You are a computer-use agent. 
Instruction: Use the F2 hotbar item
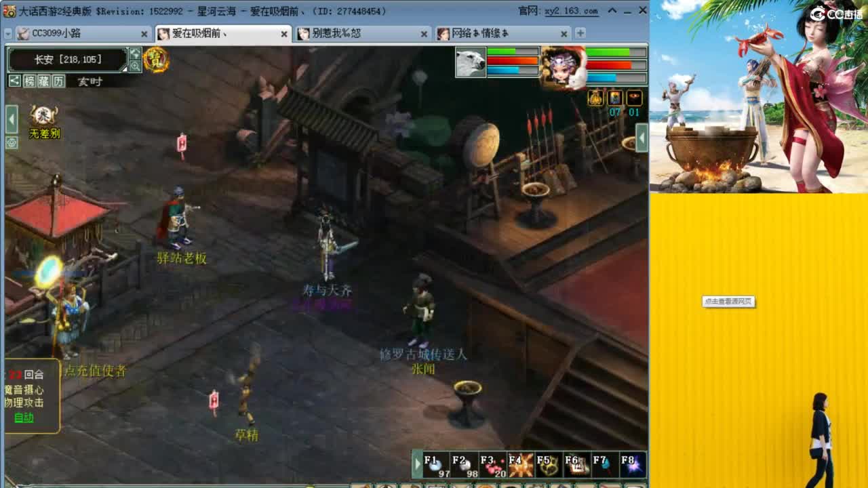pyautogui.click(x=465, y=465)
